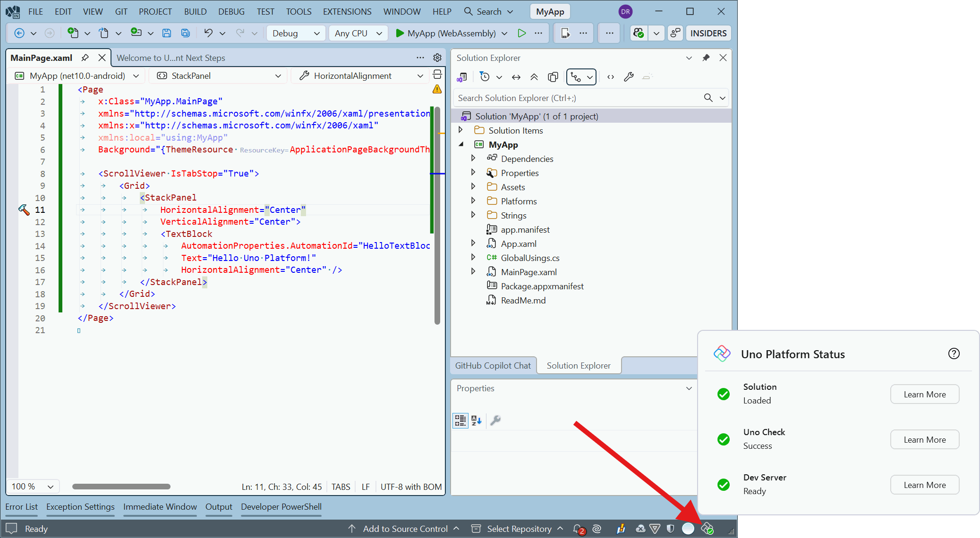The width and height of the screenshot is (980, 538).
Task: Toggle alphabetical sort in Properties panel
Action: pyautogui.click(x=477, y=420)
